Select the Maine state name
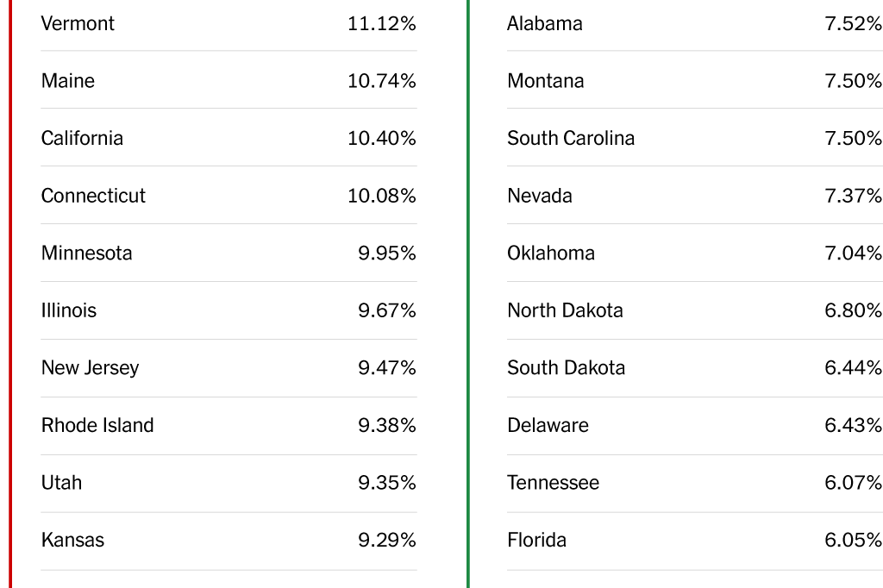 (x=68, y=81)
